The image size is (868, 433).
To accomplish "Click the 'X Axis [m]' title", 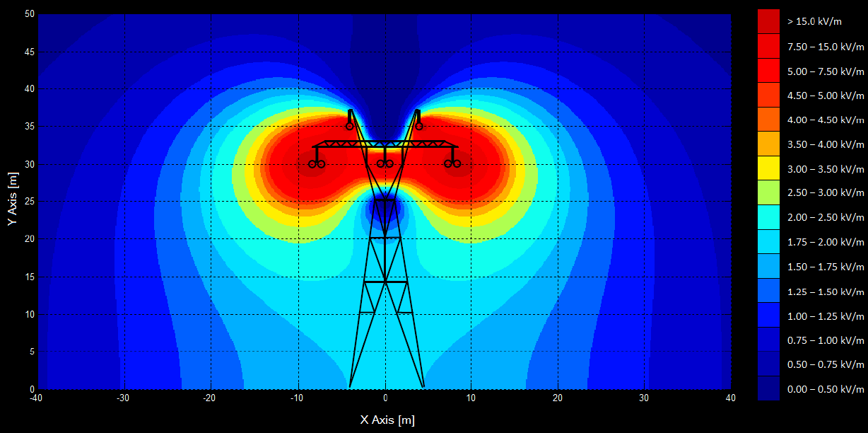I will pyautogui.click(x=387, y=420).
